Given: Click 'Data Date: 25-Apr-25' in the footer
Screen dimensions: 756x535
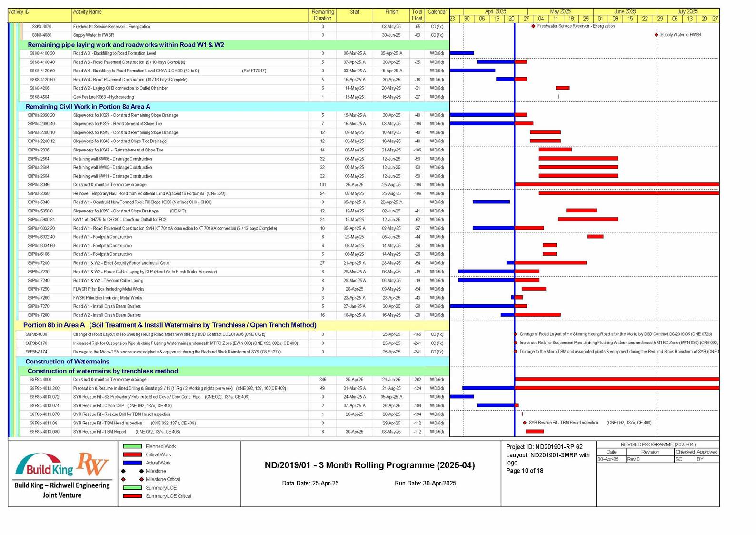Looking at the screenshot, I should [x=310, y=483].
